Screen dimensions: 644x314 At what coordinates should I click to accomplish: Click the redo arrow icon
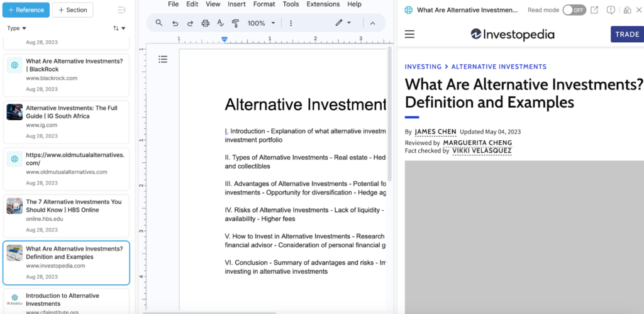[x=190, y=23]
